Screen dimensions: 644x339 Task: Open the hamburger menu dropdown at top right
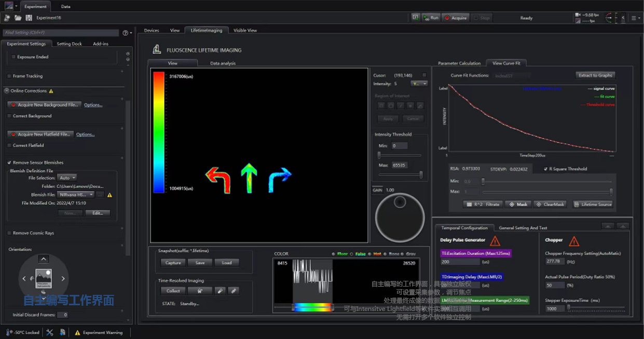(635, 18)
